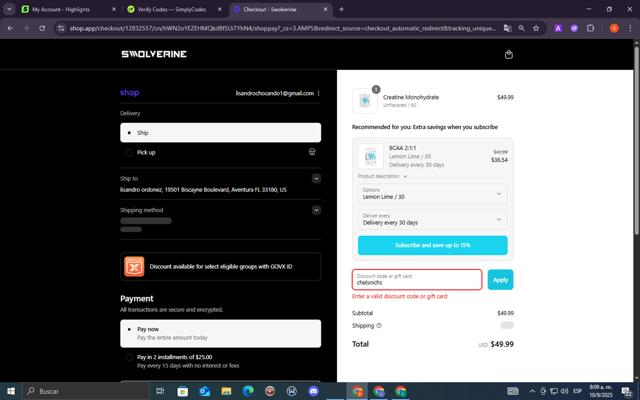Screen dimensions: 640x400
Task: Open the Windows Start menu
Action: coord(11,391)
